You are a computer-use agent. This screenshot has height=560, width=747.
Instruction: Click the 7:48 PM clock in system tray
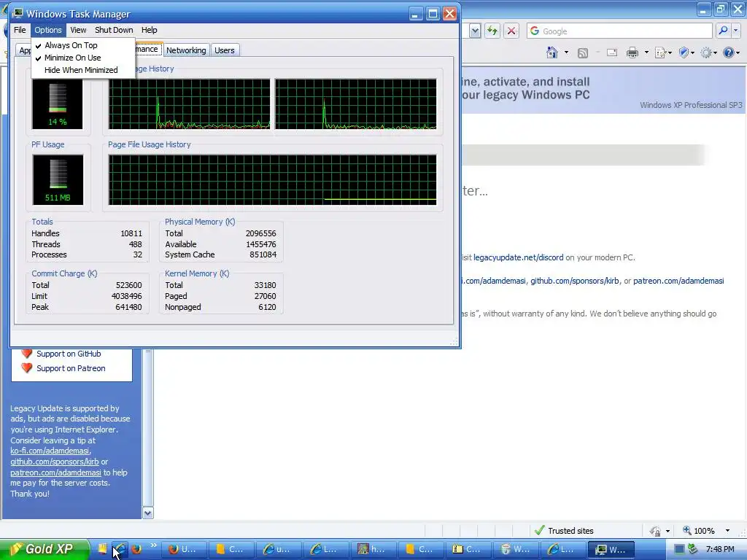pos(720,549)
